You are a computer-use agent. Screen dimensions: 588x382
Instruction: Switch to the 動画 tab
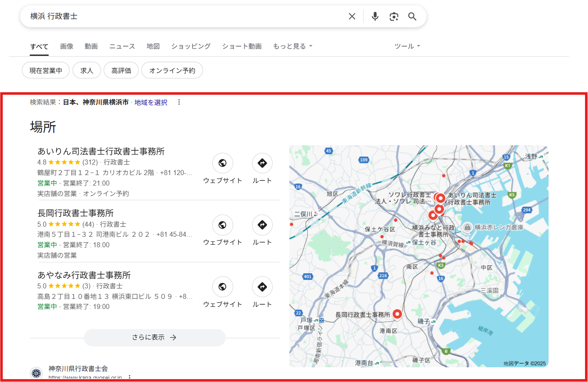click(x=91, y=46)
